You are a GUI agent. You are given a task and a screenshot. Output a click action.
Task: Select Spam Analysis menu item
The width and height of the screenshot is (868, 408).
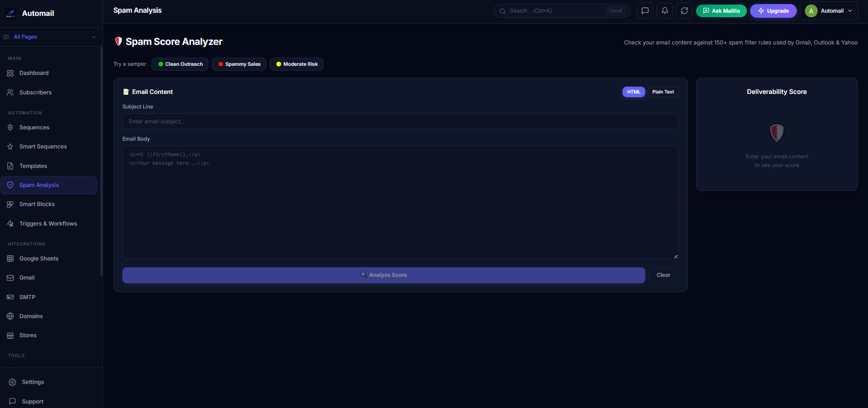pos(49,185)
